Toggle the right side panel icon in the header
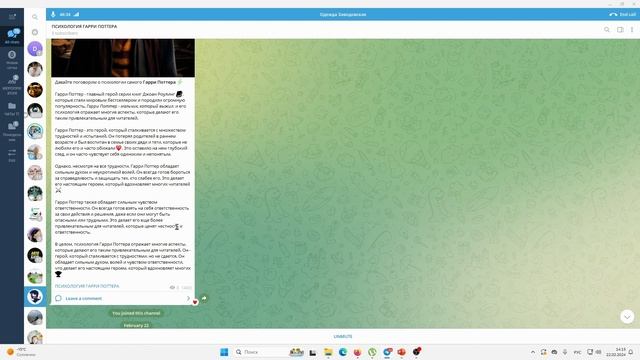Image resolution: width=640 pixels, height=360 pixels. [x=620, y=29]
